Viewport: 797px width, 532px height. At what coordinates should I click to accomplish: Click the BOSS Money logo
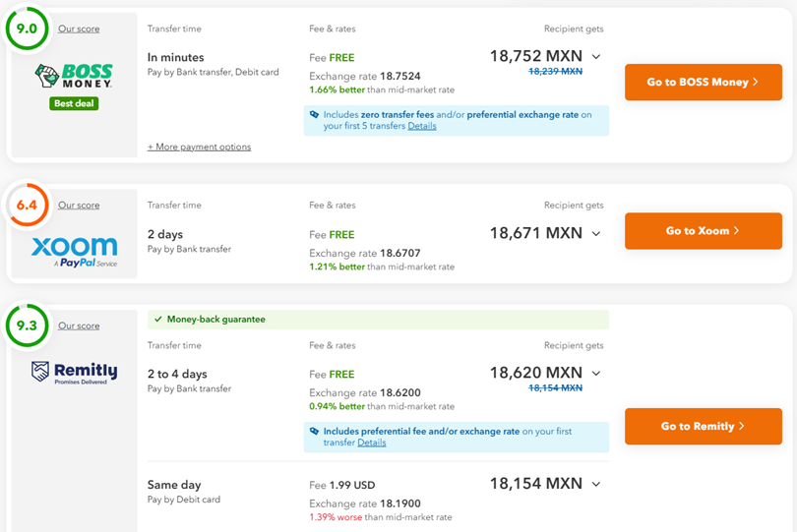tap(74, 76)
